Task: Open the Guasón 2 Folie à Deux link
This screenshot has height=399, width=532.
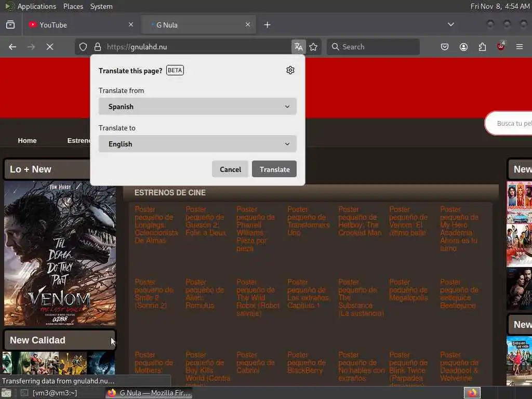Action: pyautogui.click(x=206, y=221)
